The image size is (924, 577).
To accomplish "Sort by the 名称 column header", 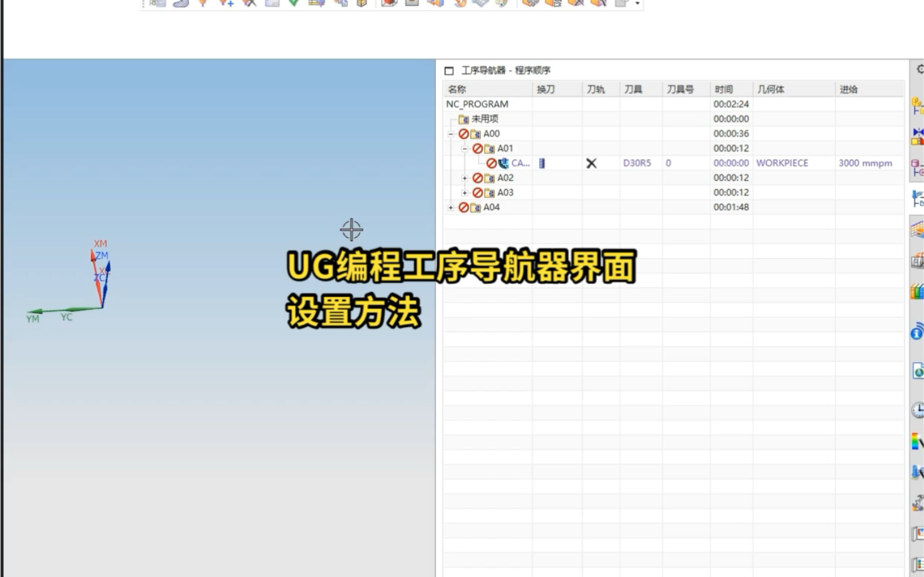I will pyautogui.click(x=487, y=90).
